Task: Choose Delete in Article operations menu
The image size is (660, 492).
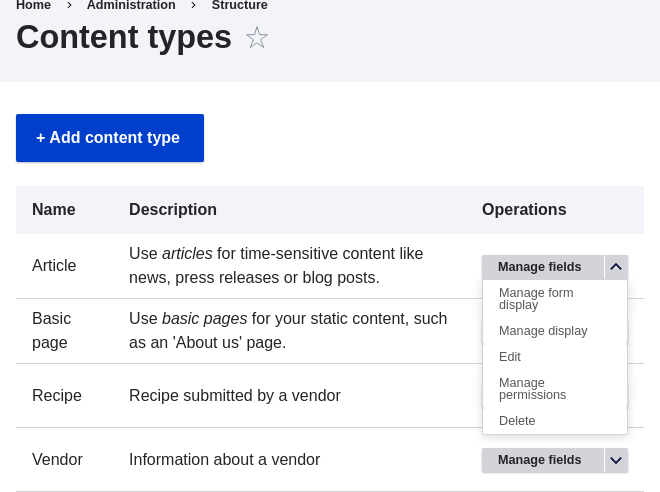Action: point(517,421)
